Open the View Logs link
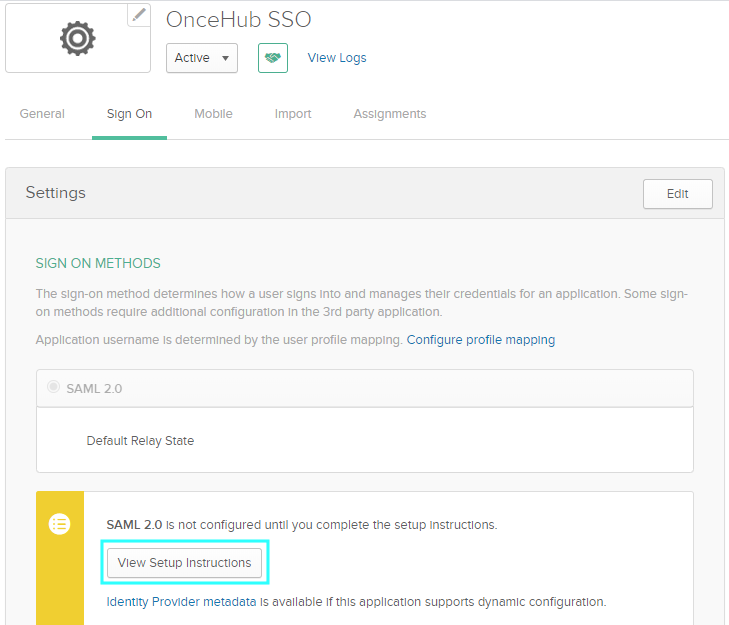This screenshot has width=729, height=625. pyautogui.click(x=337, y=58)
